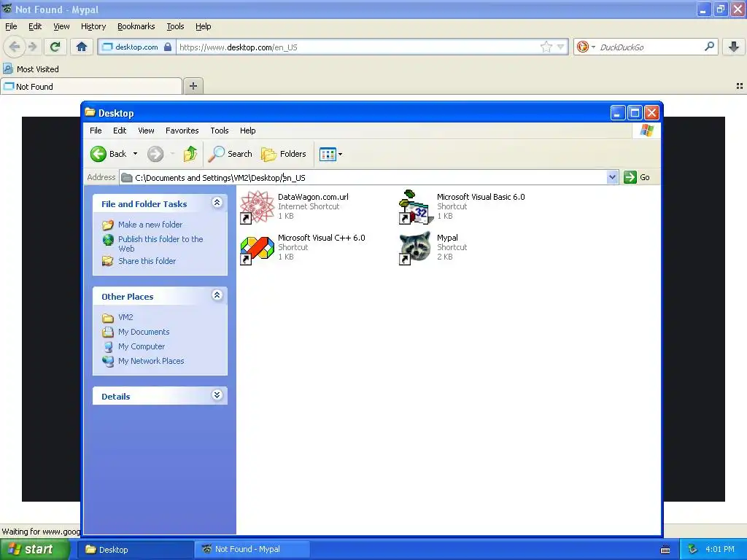Open My Documents from Other Places

[x=144, y=332]
